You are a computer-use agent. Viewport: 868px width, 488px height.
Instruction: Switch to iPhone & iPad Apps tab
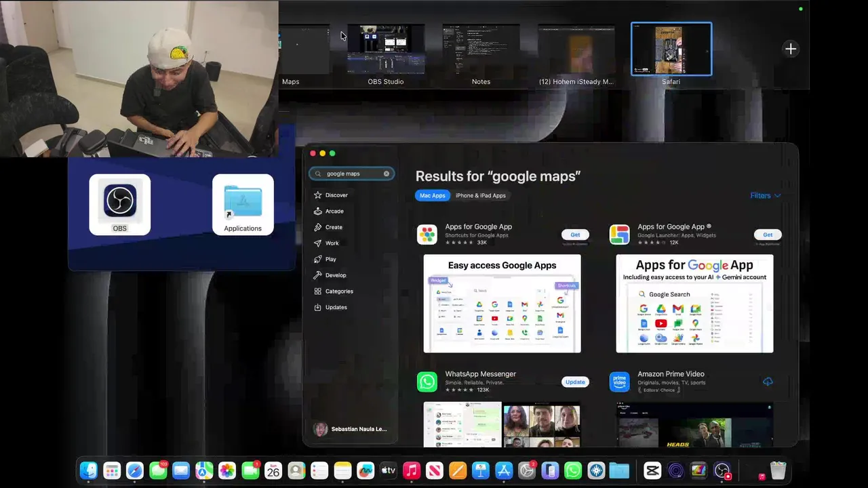point(480,195)
